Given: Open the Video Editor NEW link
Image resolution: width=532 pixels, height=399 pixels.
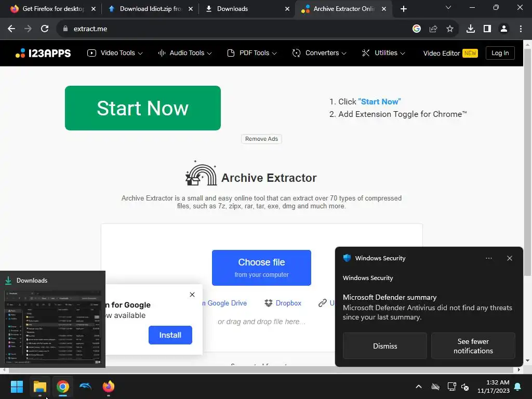Looking at the screenshot, I should click(x=450, y=54).
